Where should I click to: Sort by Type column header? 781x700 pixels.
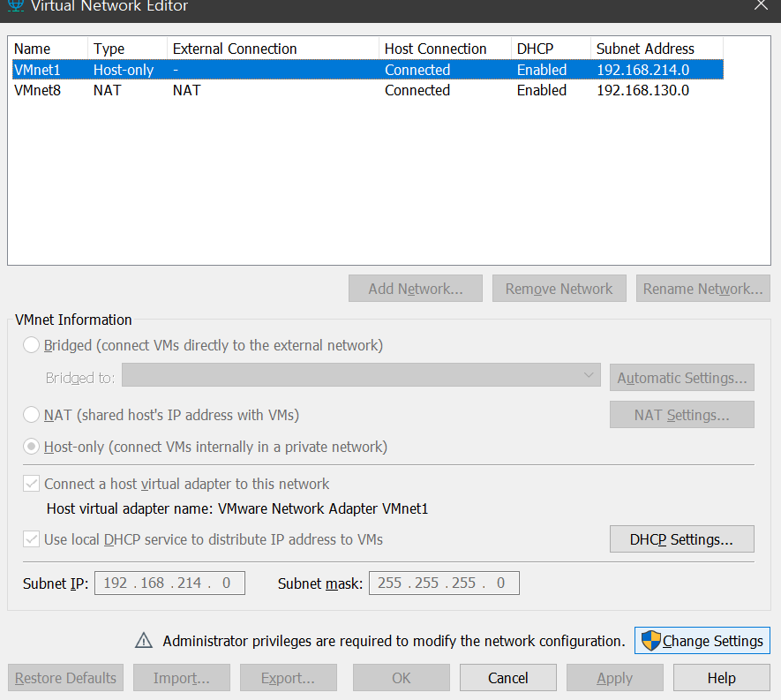(127, 49)
